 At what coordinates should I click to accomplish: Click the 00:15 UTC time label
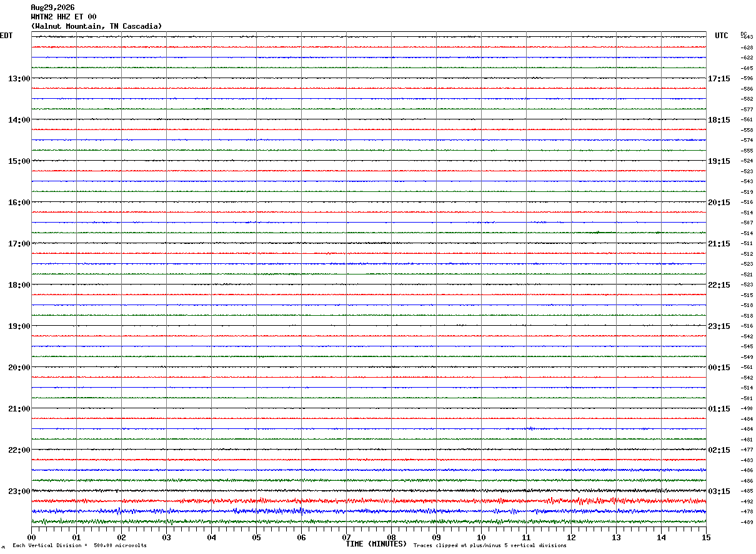coord(719,368)
